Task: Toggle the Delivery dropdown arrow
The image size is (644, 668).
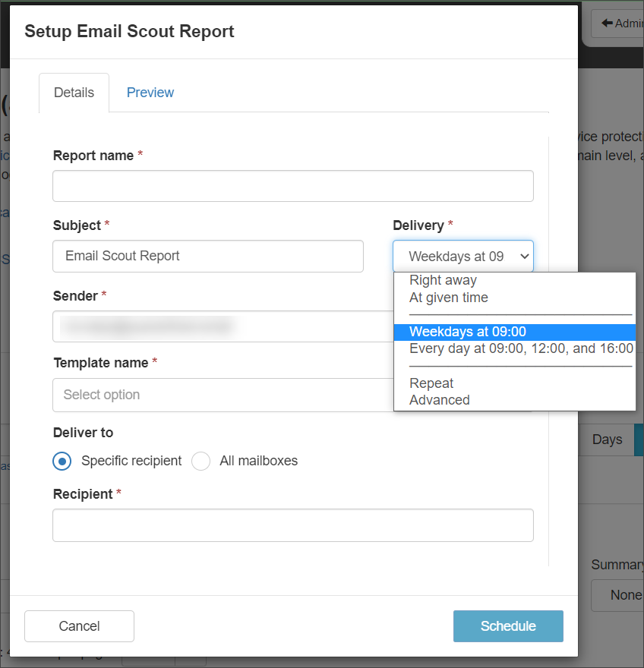Action: (x=524, y=257)
